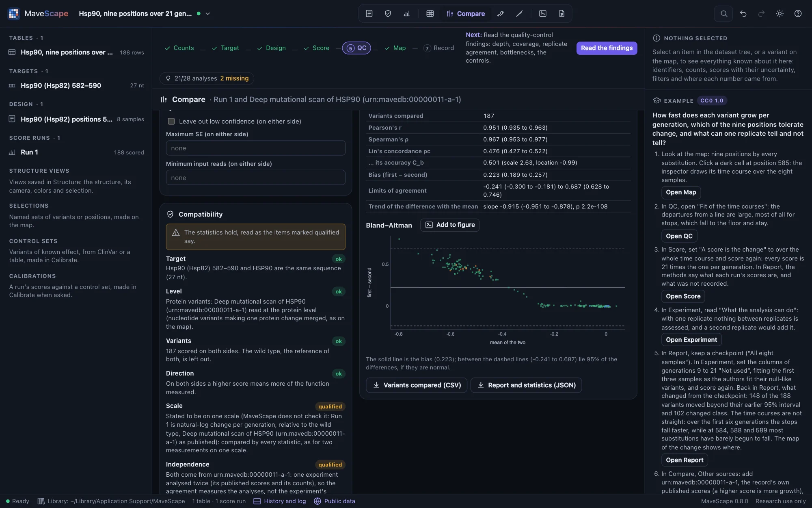Go to step 7 Record
Image resolution: width=812 pixels, height=508 pixels.
click(438, 48)
